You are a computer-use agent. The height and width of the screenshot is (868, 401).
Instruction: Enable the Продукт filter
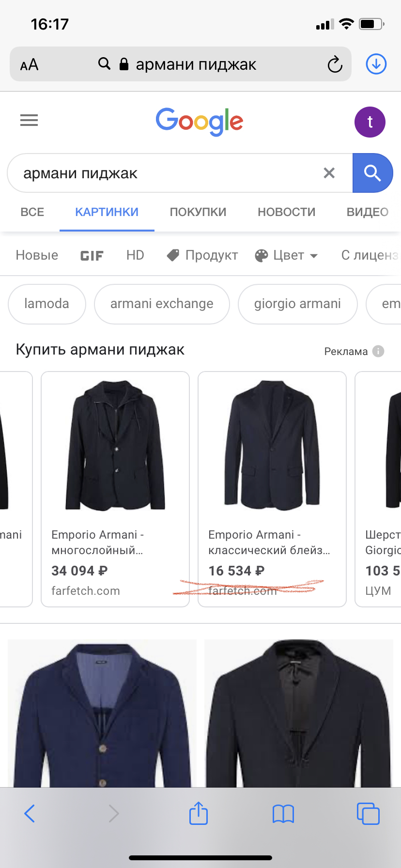click(x=202, y=255)
